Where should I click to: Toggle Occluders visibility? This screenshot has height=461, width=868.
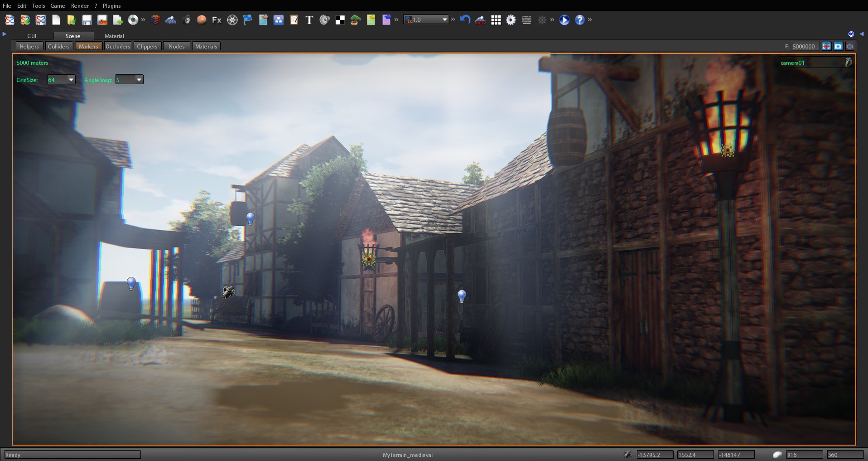118,46
